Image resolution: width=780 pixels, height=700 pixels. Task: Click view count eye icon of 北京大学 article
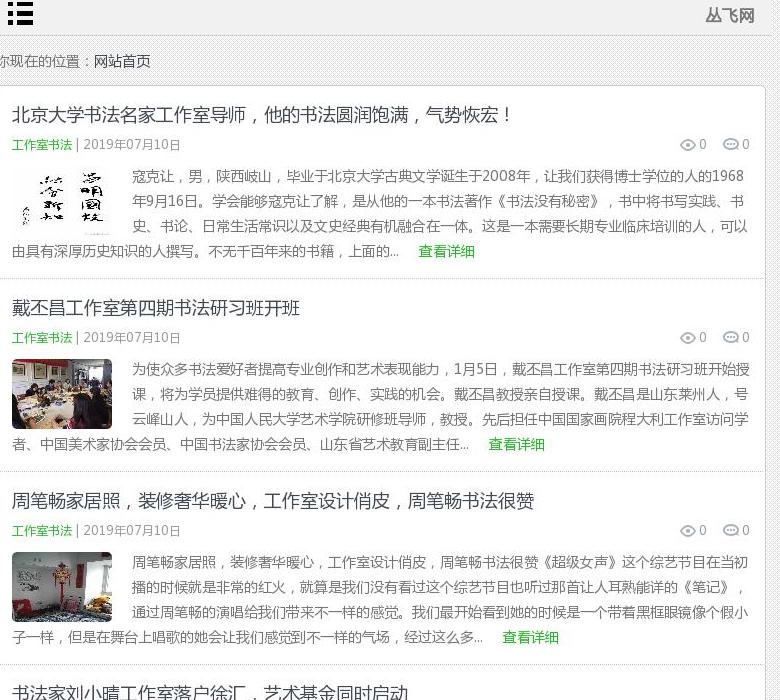pyautogui.click(x=687, y=145)
